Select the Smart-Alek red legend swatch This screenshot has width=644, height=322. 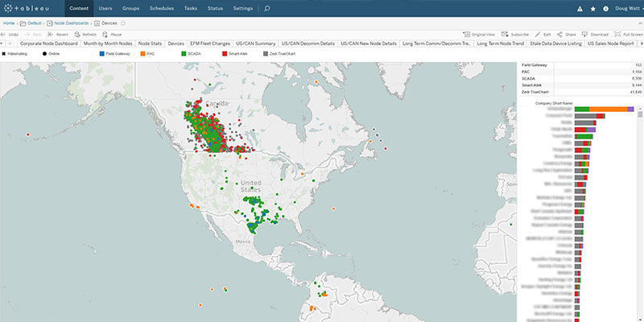point(225,53)
